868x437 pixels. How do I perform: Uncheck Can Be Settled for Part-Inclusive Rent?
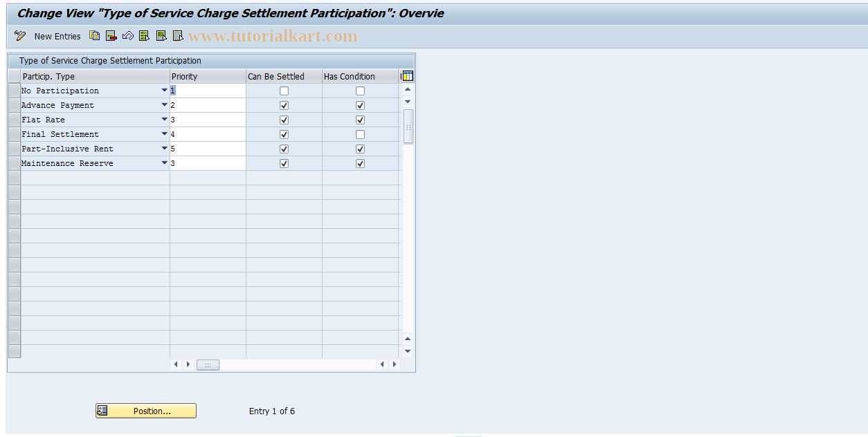tap(284, 149)
